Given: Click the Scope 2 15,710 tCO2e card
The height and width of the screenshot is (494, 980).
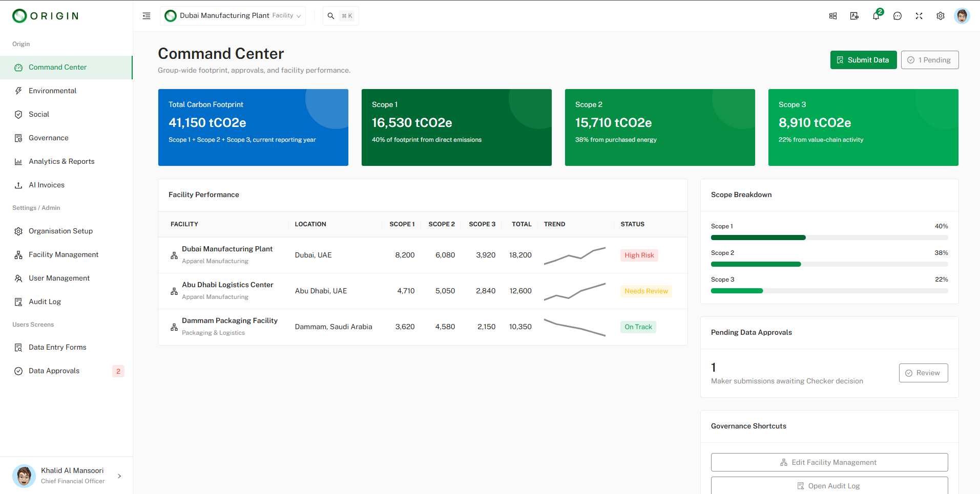Looking at the screenshot, I should point(660,127).
